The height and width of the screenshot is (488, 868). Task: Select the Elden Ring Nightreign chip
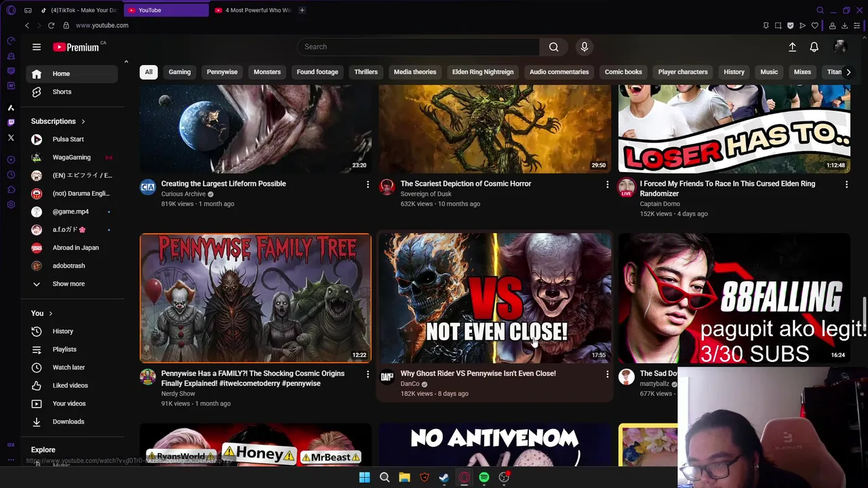[483, 72]
